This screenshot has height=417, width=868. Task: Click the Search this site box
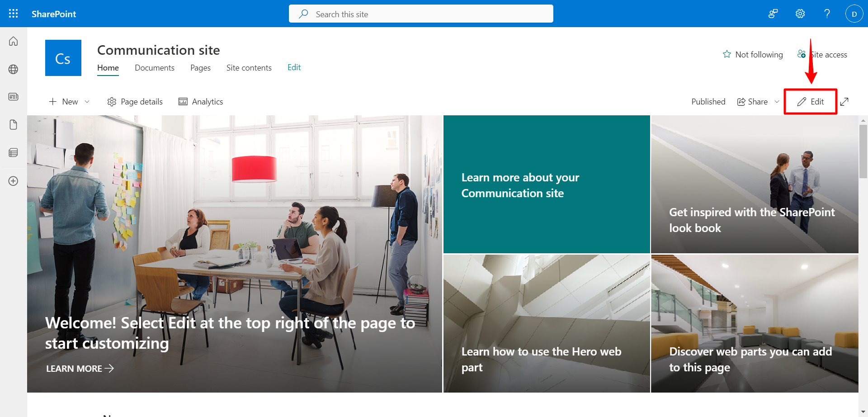tap(421, 14)
